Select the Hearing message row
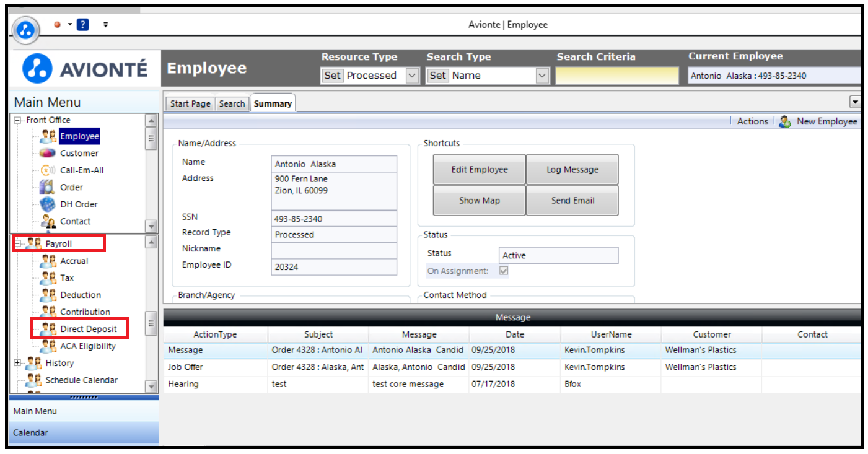This screenshot has width=868, height=454. 512,384
